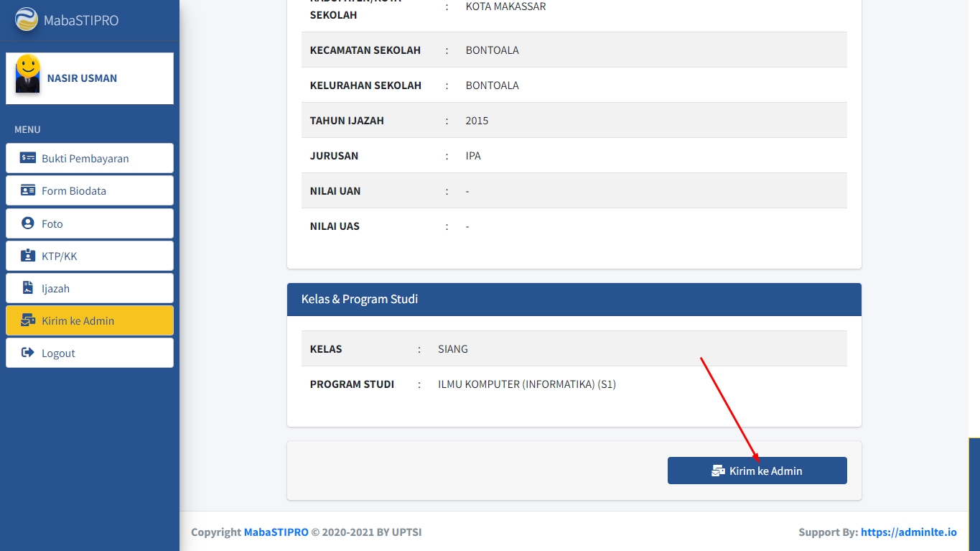This screenshot has width=980, height=551.
Task: Click the MabaSTIPRO logo icon
Action: point(27,19)
